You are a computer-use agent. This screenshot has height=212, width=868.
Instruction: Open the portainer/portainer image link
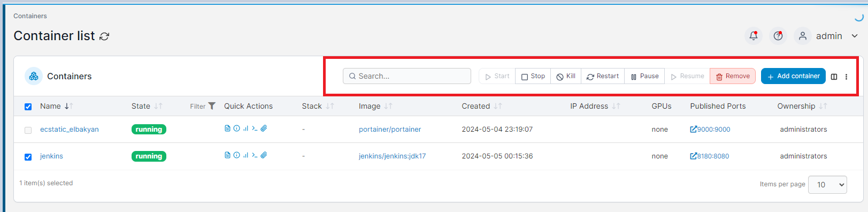pos(390,129)
